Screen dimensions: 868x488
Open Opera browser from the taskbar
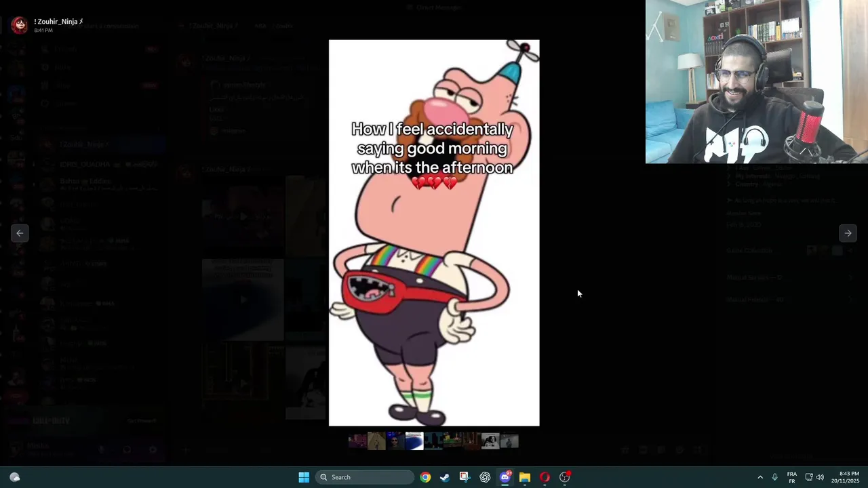pos(545,477)
